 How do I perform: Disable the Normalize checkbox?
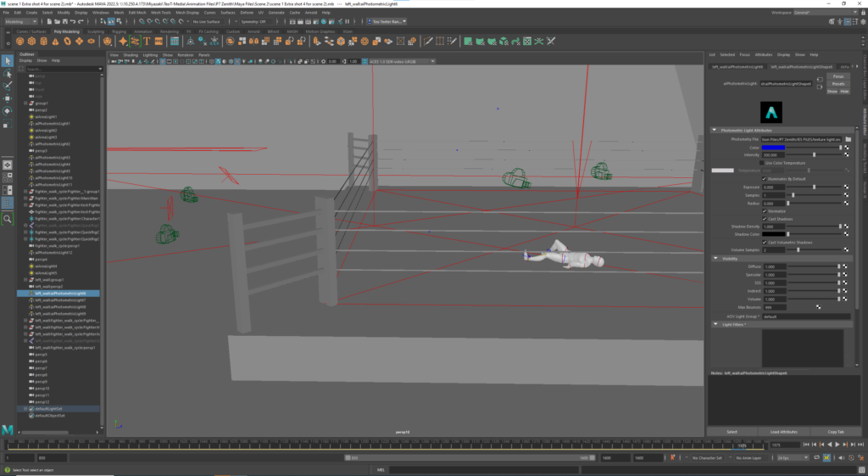pyautogui.click(x=765, y=211)
